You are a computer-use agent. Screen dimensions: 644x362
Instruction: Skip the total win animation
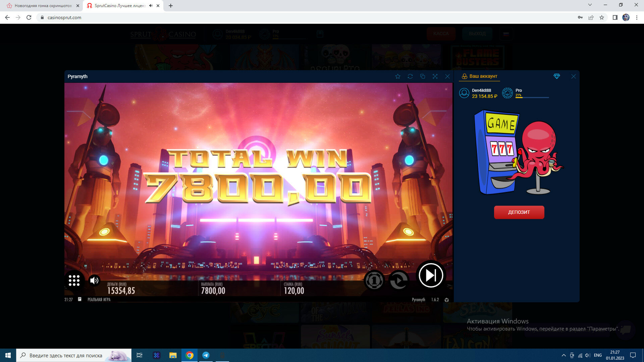click(431, 276)
